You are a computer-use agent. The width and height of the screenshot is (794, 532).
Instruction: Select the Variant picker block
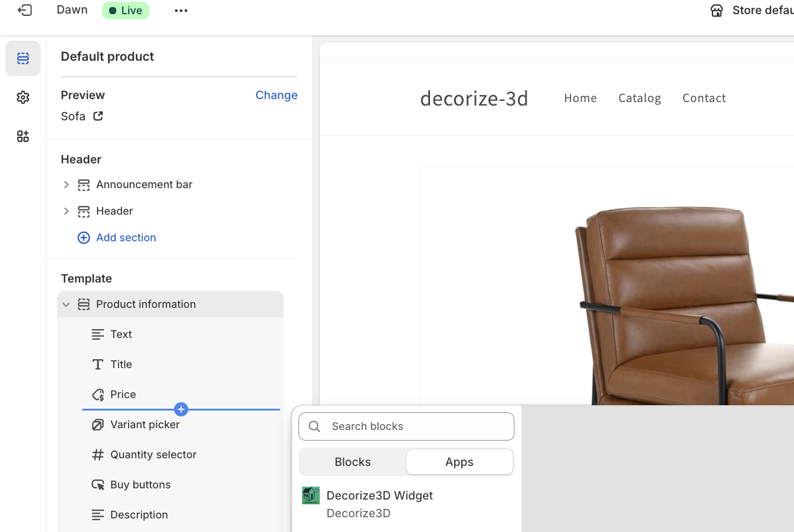pos(145,425)
